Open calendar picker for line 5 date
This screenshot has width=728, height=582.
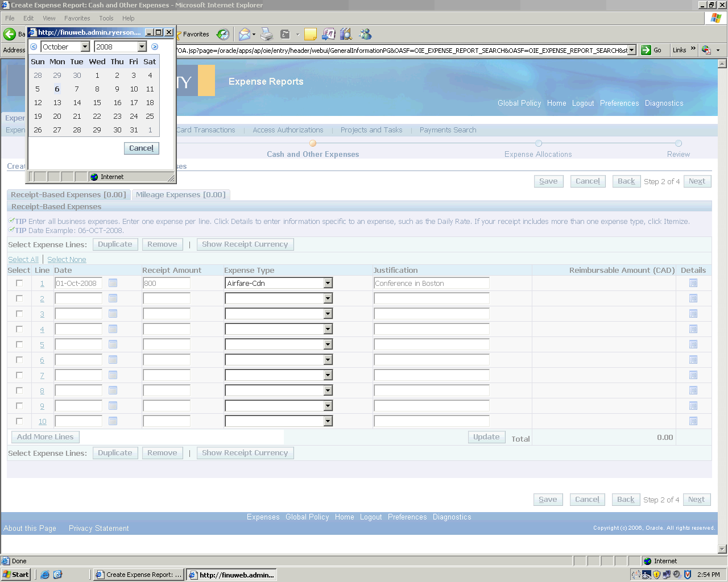point(113,344)
